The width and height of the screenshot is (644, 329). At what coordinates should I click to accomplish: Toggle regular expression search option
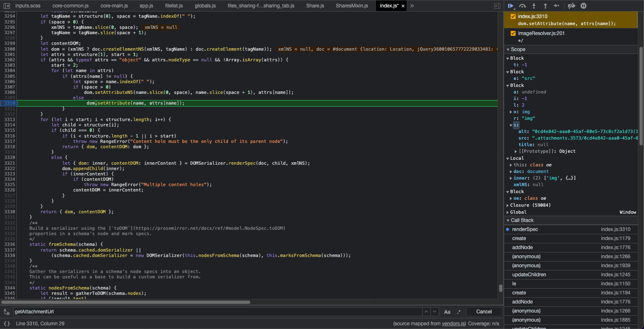point(459,312)
